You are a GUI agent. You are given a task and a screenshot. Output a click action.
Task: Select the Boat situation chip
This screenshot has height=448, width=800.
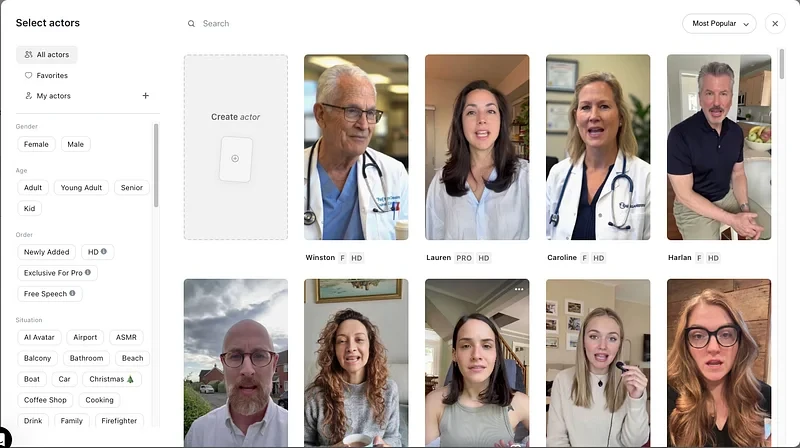click(x=32, y=379)
